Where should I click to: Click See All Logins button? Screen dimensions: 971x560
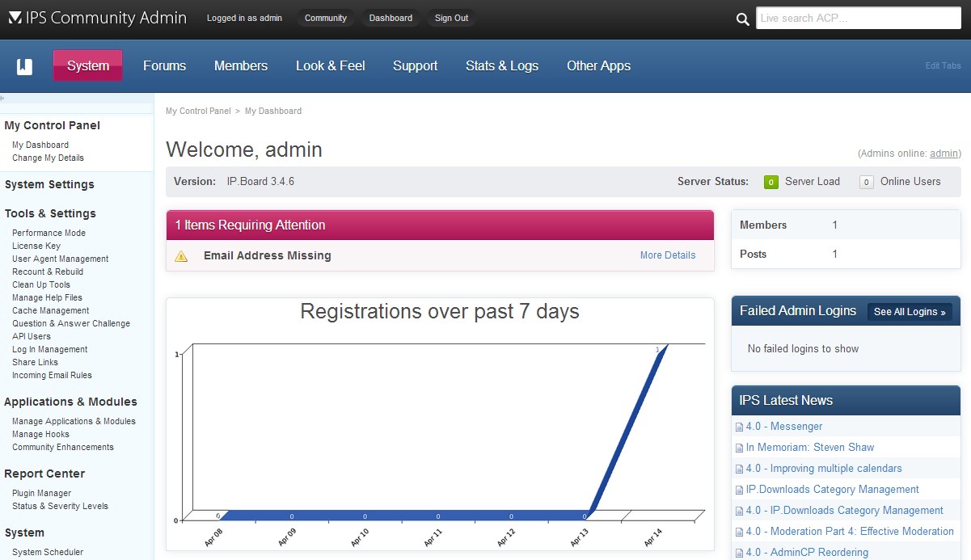910,312
